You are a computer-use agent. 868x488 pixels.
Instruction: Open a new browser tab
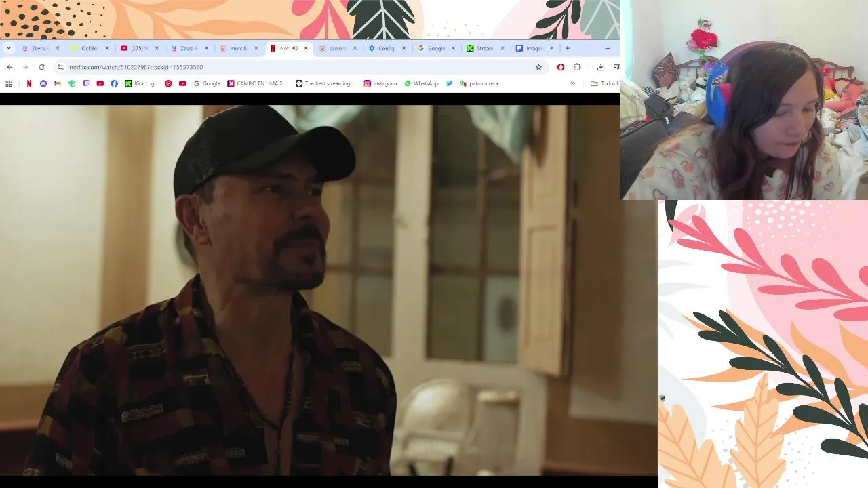[x=568, y=48]
